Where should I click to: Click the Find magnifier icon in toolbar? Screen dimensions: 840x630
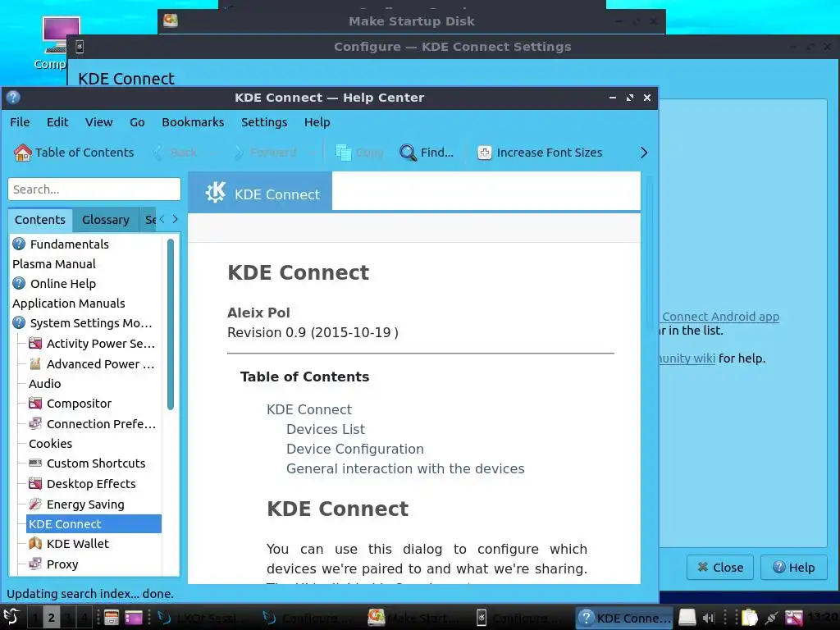point(408,153)
